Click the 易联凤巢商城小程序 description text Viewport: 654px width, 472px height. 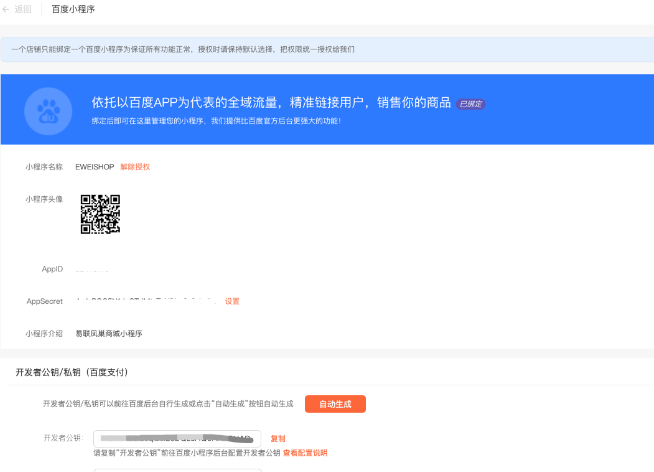(109, 334)
